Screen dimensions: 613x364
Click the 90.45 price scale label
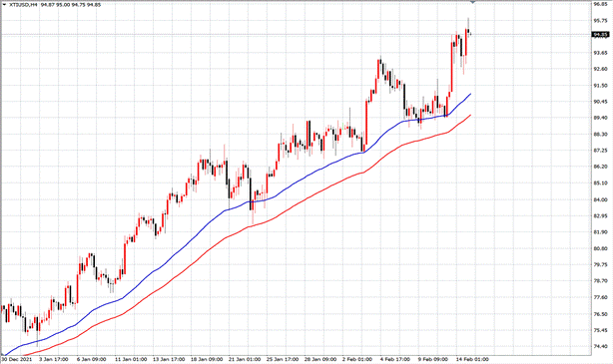(x=600, y=102)
